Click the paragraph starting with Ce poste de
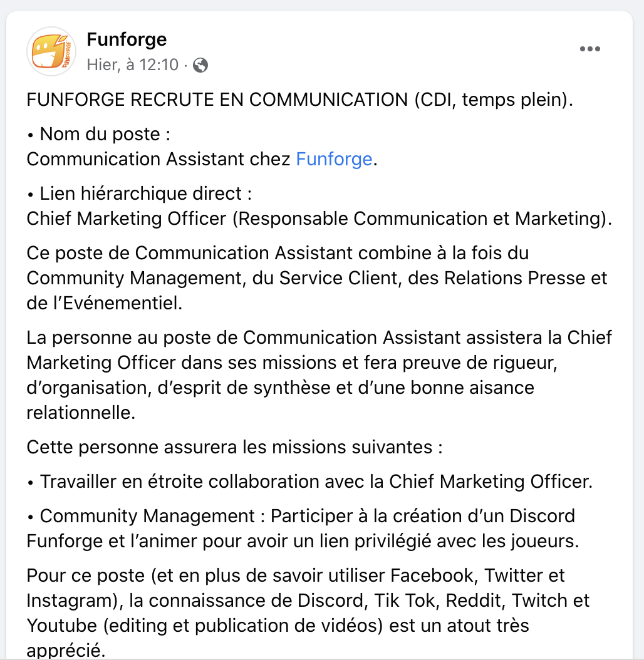Image resolution: width=644 pixels, height=660 pixels. 317,278
